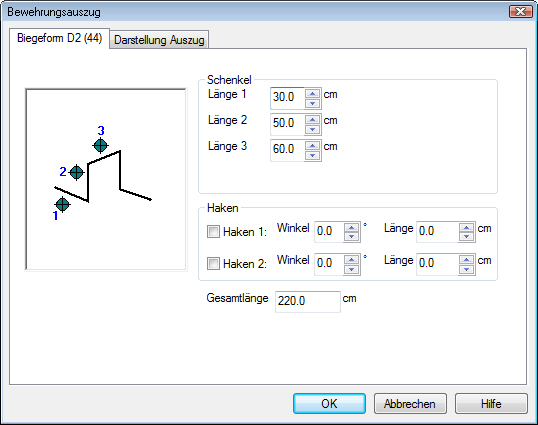Select leg marker 3 in bending shape preview

(101, 145)
